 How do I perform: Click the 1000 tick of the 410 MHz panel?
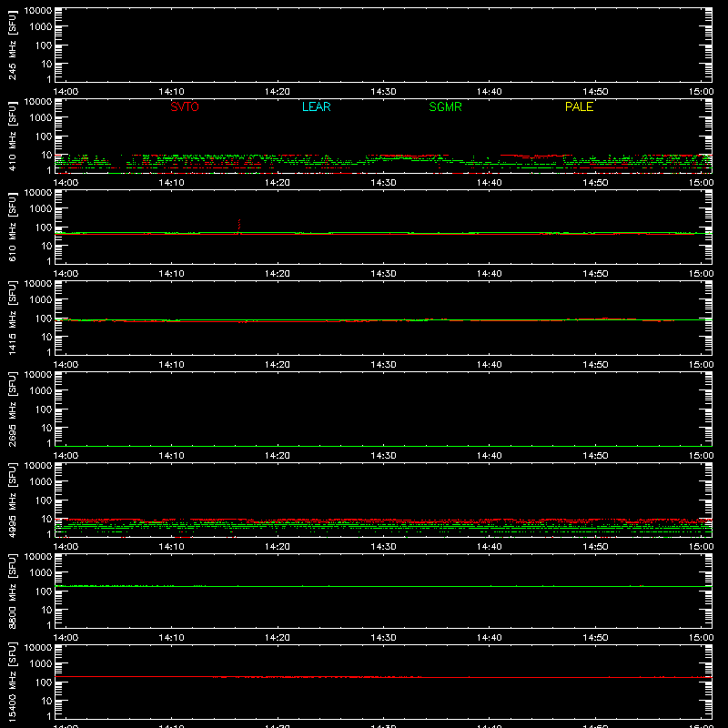[x=41, y=117]
